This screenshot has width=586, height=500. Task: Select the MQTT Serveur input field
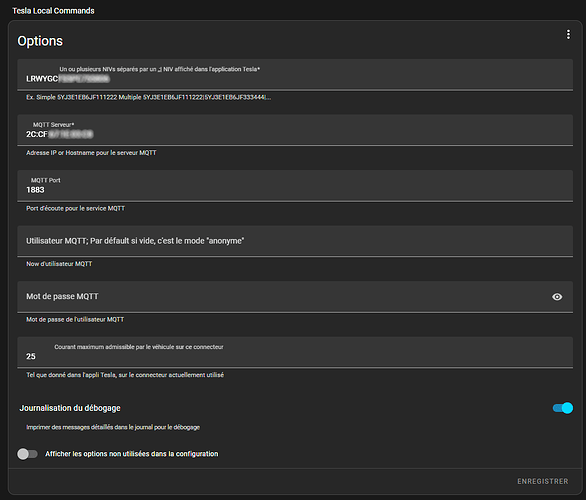(x=295, y=130)
